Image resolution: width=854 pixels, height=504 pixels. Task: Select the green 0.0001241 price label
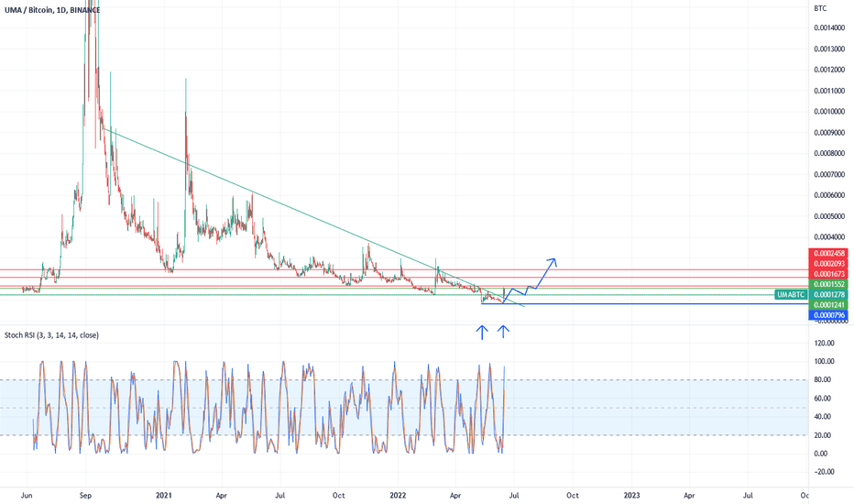pos(828,305)
